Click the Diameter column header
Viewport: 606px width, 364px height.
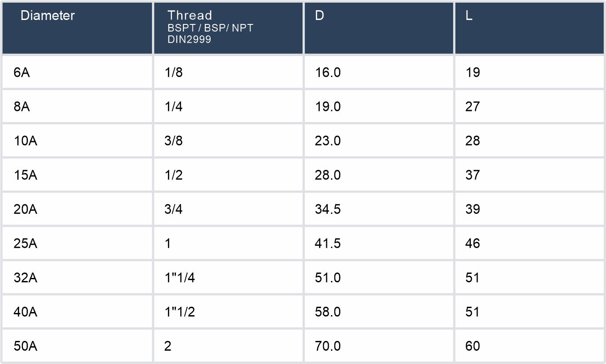(48, 16)
